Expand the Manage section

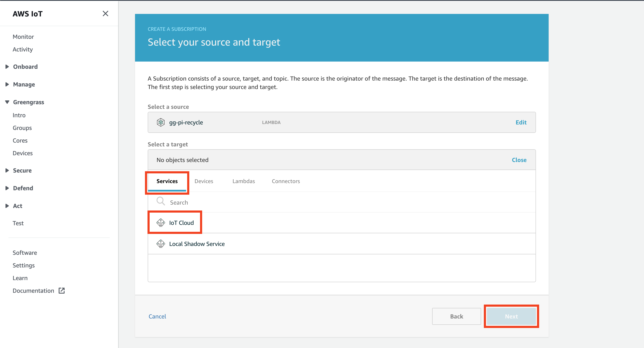[7, 84]
